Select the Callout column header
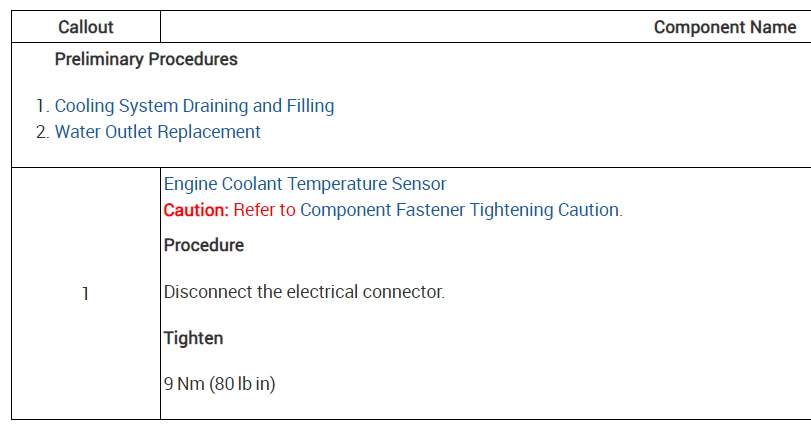Viewport: 811px width, 433px height. (x=86, y=27)
